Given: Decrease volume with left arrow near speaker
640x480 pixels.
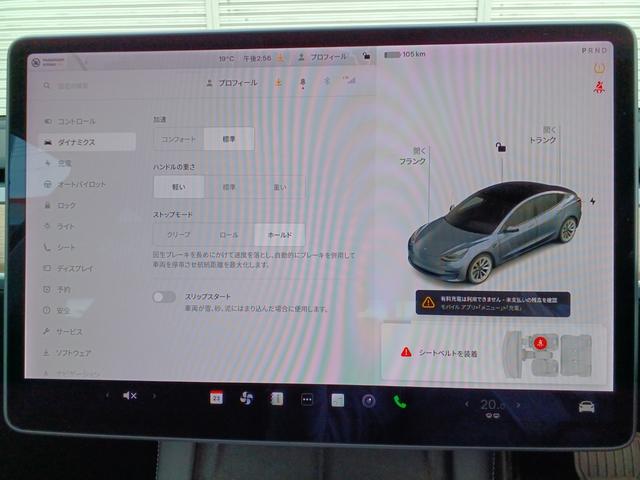Looking at the screenshot, I should (107, 395).
